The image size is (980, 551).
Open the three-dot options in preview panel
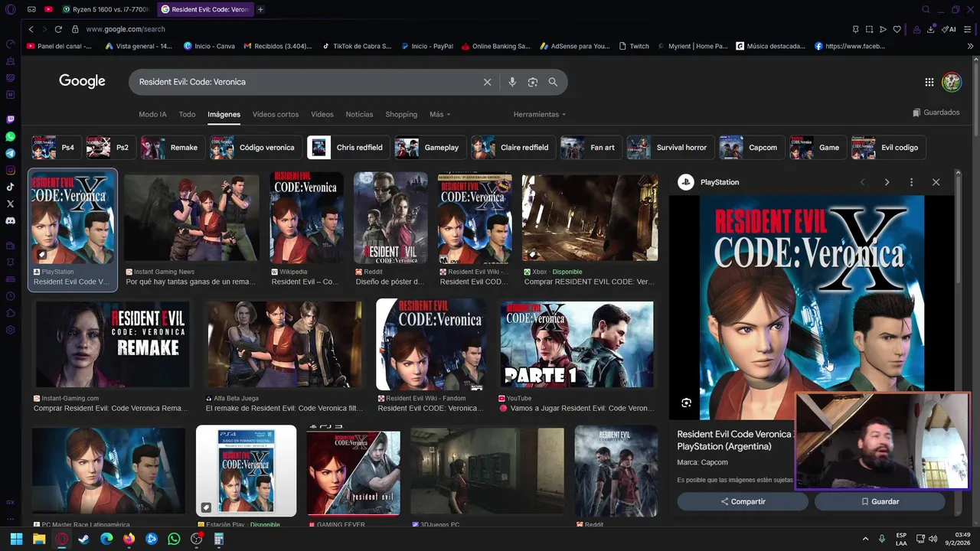pos(911,182)
